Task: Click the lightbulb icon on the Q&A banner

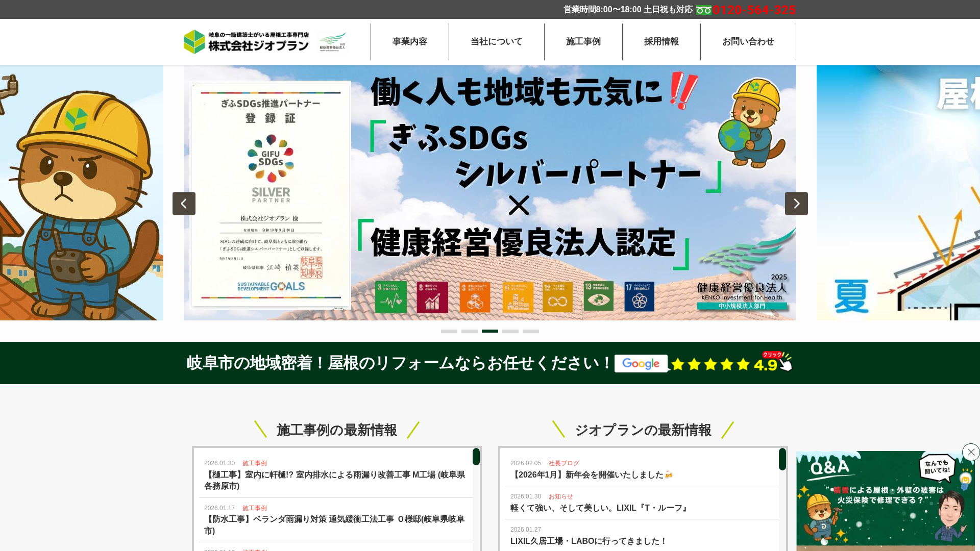Action: [x=965, y=479]
